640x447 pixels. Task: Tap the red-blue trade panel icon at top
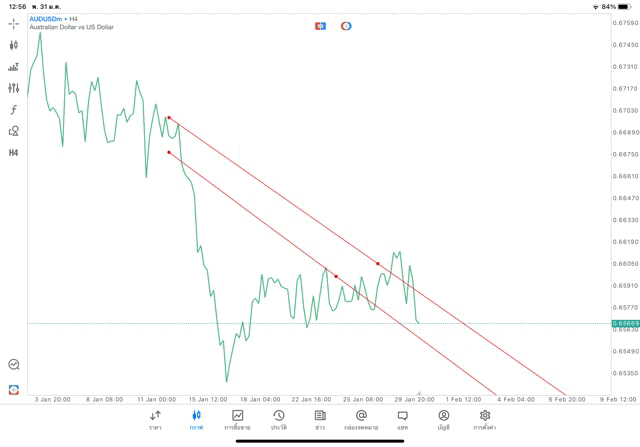point(320,26)
